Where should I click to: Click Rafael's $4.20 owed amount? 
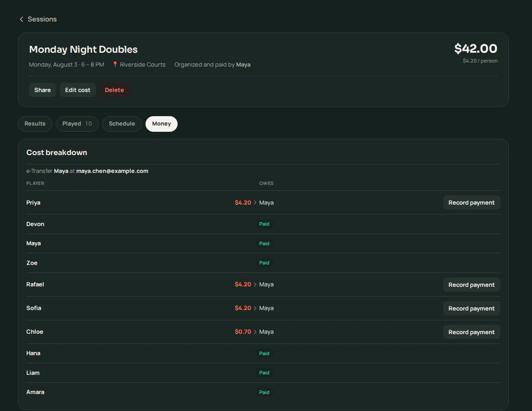[x=243, y=284]
